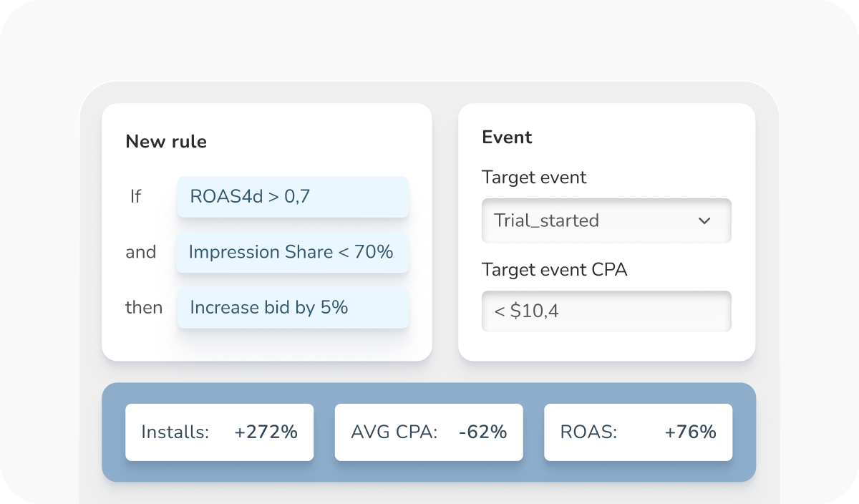Select the +76% ROAS value

pyautogui.click(x=690, y=432)
